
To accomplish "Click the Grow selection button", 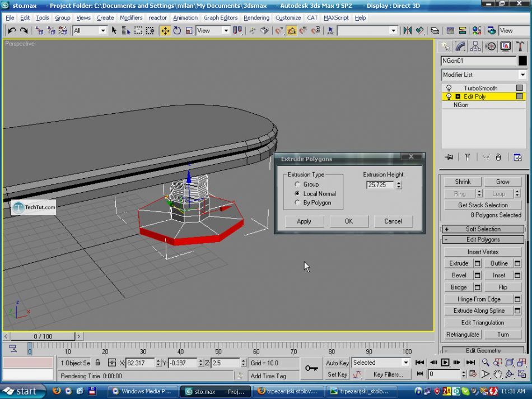I will point(502,182).
